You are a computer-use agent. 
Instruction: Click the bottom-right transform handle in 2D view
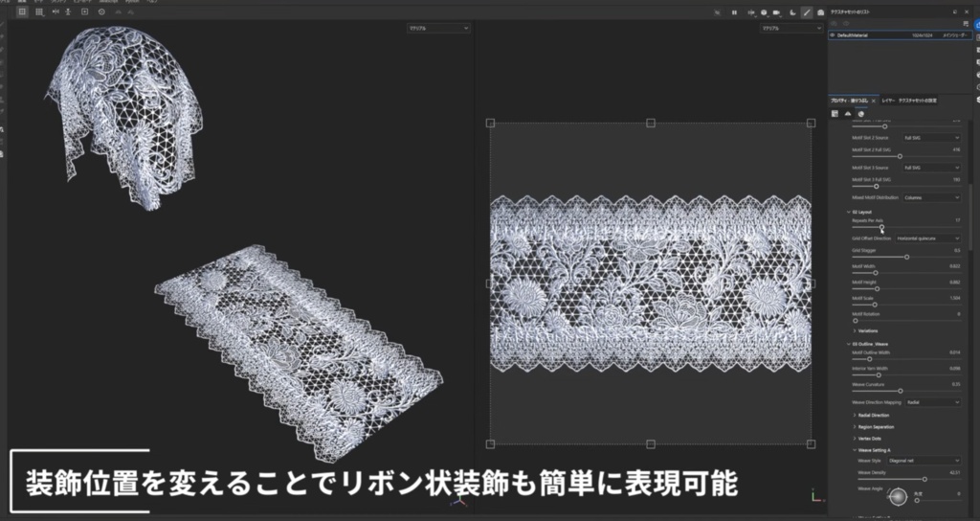811,444
